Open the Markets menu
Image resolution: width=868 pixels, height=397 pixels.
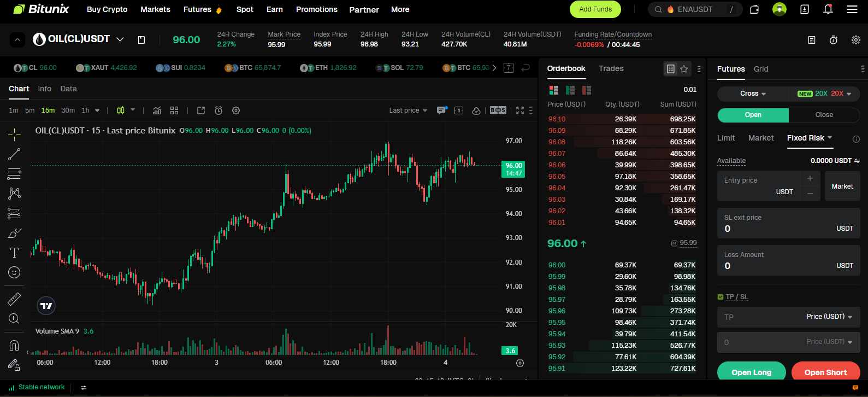155,9
